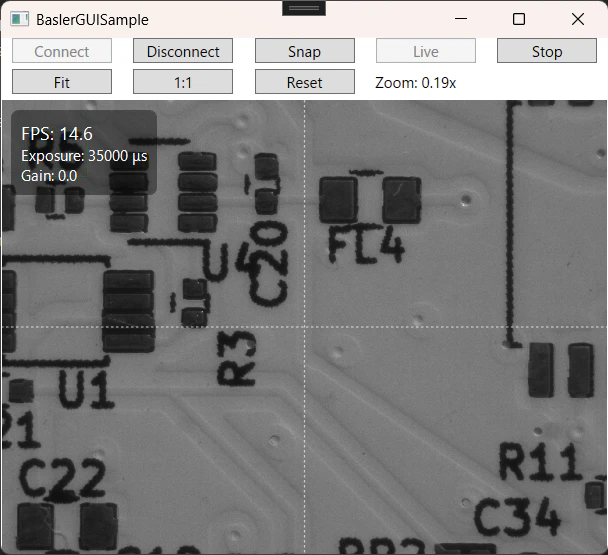The width and height of the screenshot is (608, 555).
Task: Click the BaslerGUISample app icon
Action: coord(19,19)
